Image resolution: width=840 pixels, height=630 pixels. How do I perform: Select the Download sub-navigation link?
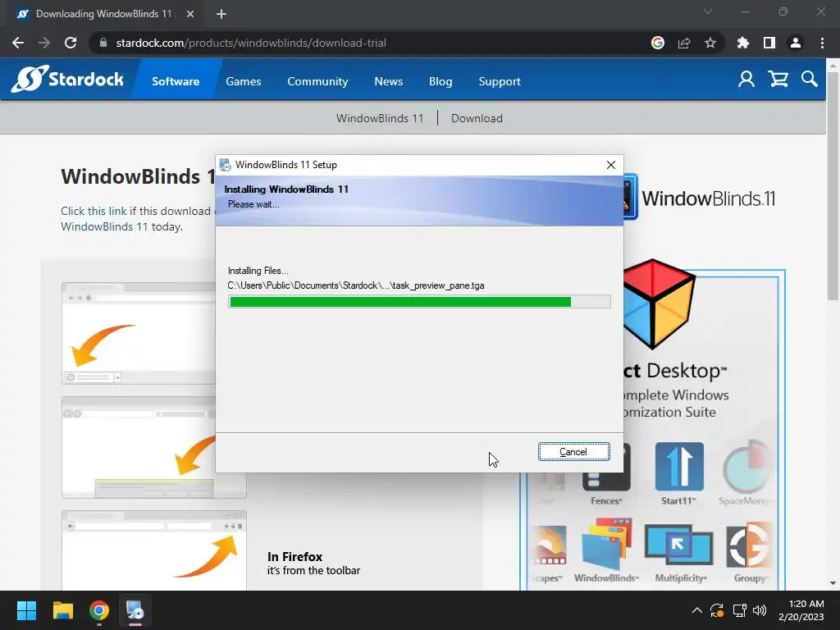(477, 118)
